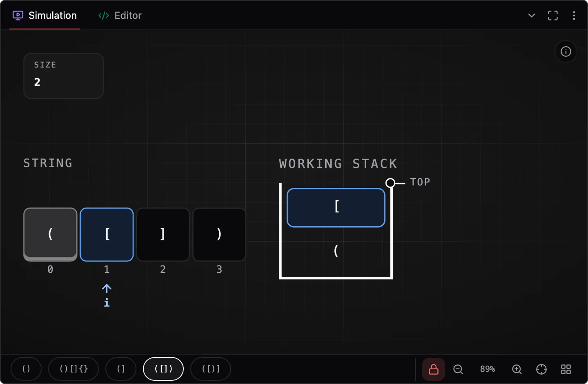Viewport: 588px width, 384px height.
Task: Click the 89% zoom level value
Action: (488, 369)
